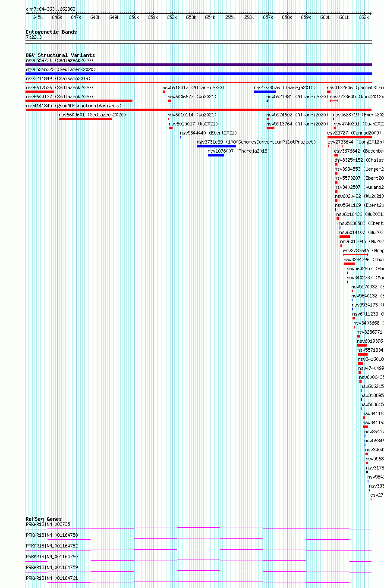This screenshot has width=384, height=588.
Task: Select esv2733646 variant label
Action: 364,250
